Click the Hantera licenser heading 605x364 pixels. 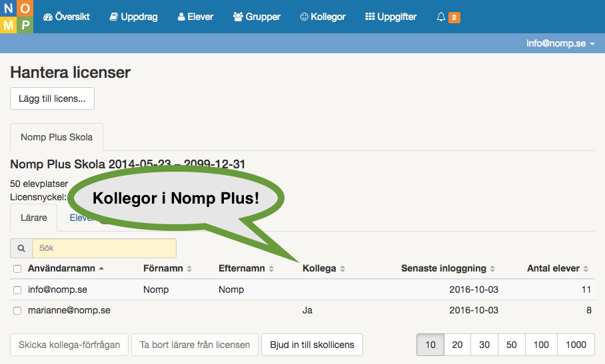coord(70,73)
